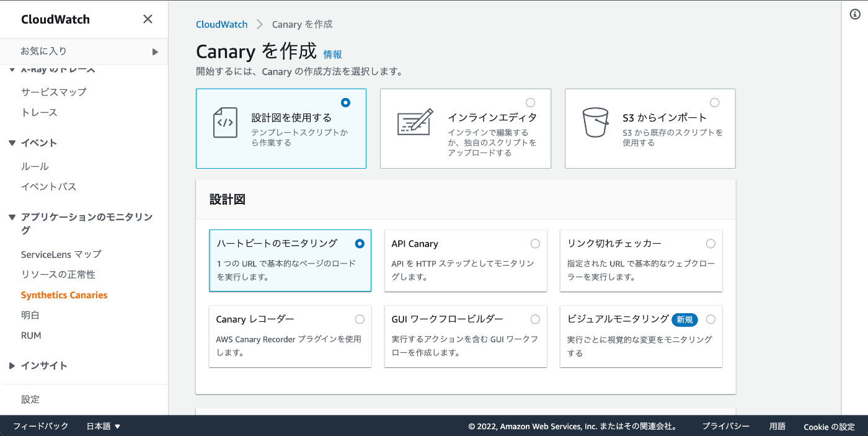Collapse the X-Ray のトレース section
868x436 pixels.
click(x=12, y=69)
